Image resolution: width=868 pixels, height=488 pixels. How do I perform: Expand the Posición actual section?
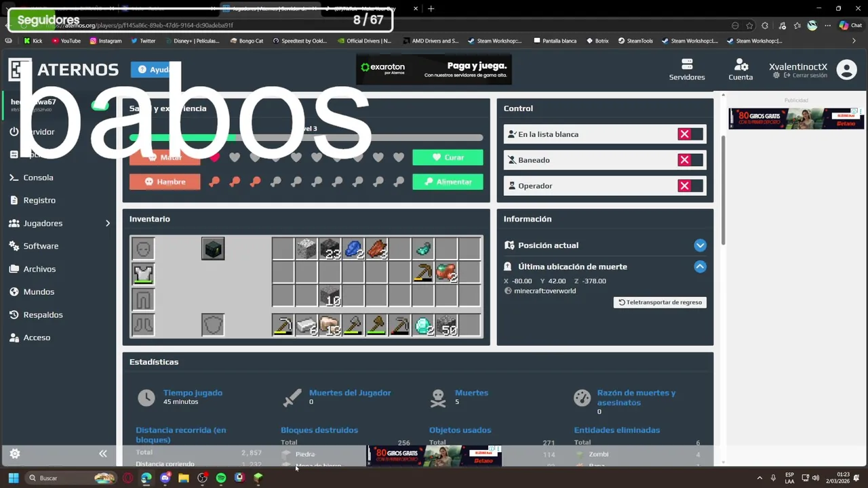pos(700,245)
